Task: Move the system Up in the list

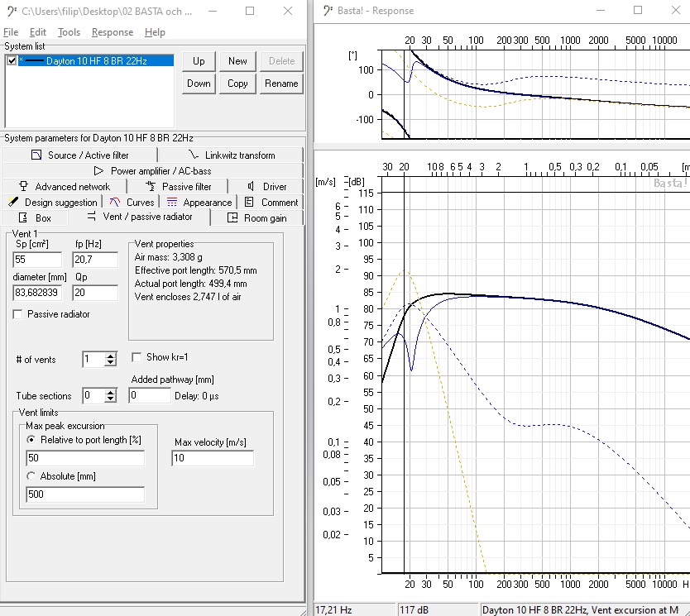Action: tap(199, 61)
